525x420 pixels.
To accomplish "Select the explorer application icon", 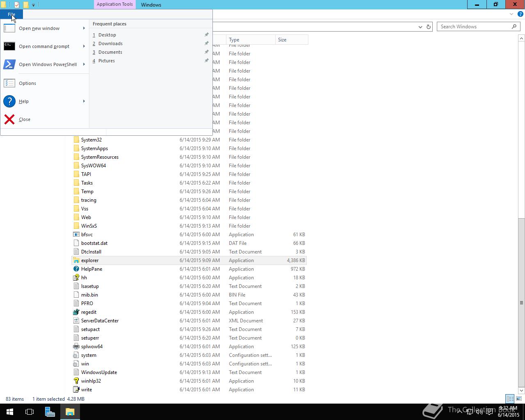I will pos(76,260).
